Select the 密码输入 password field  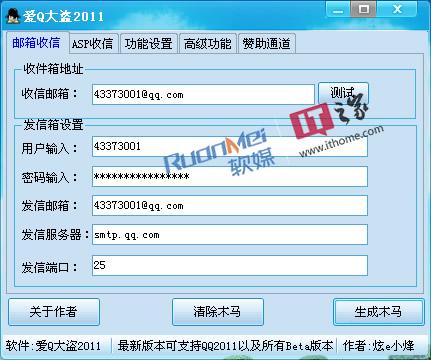[230, 176]
